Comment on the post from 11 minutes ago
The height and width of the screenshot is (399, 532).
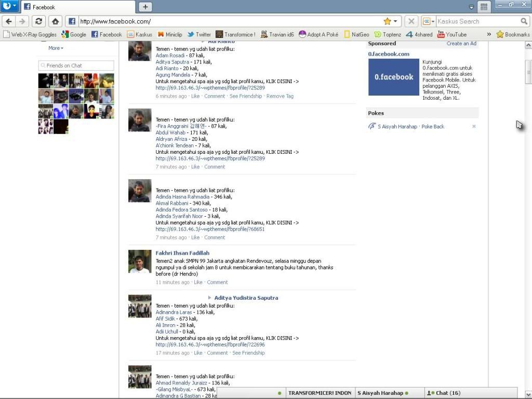click(x=218, y=282)
